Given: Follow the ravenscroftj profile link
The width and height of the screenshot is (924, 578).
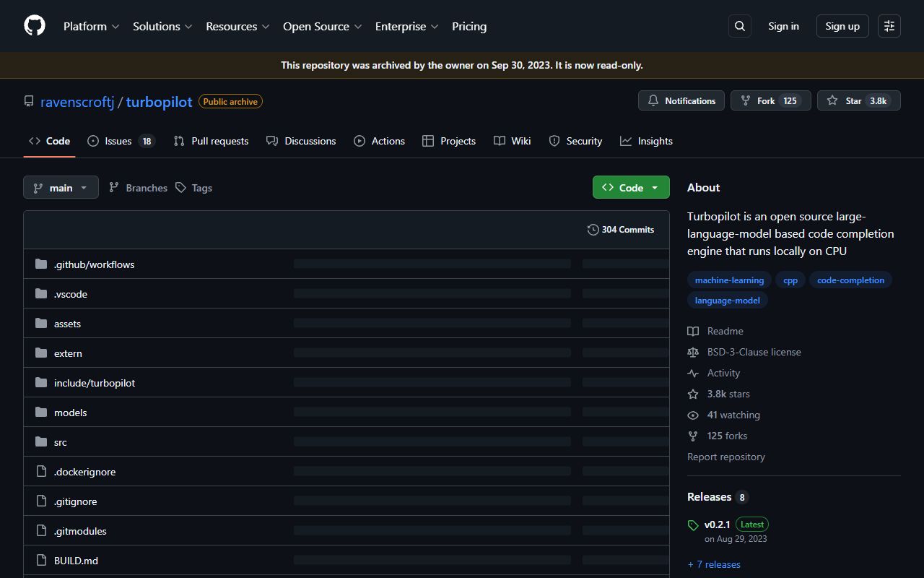Looking at the screenshot, I should coord(77,101).
